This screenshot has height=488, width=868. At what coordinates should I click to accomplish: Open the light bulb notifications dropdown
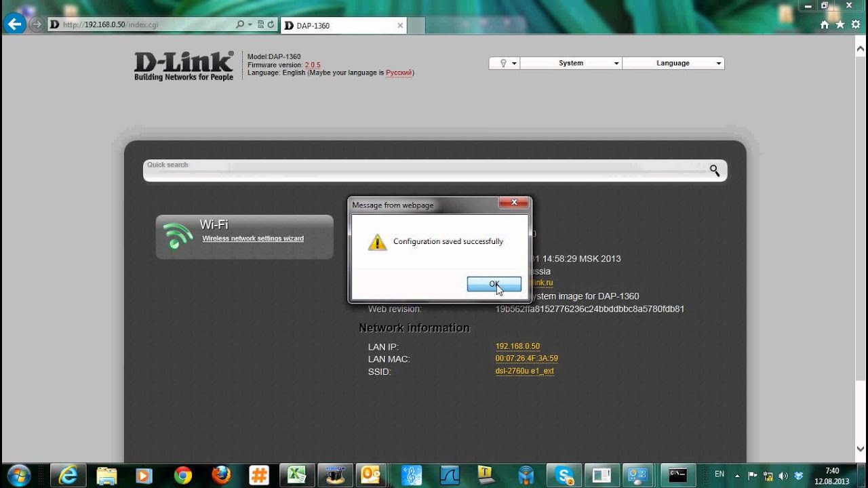pos(505,63)
